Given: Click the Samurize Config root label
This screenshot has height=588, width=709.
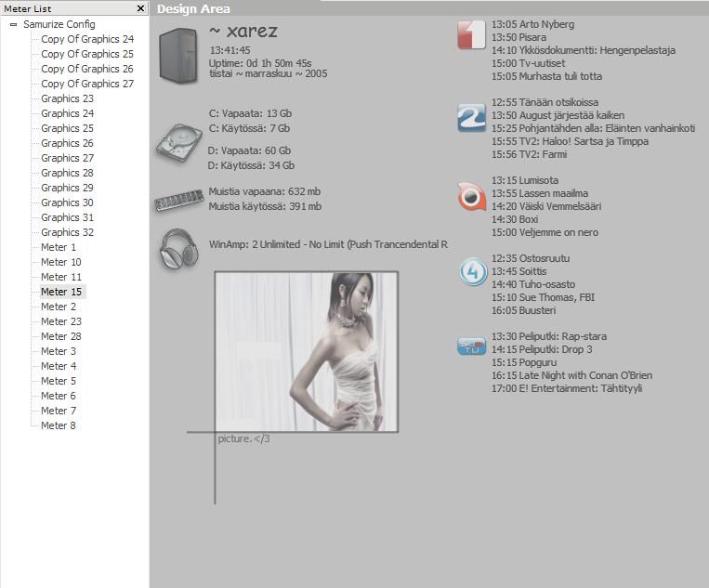Looking at the screenshot, I should pos(59,24).
